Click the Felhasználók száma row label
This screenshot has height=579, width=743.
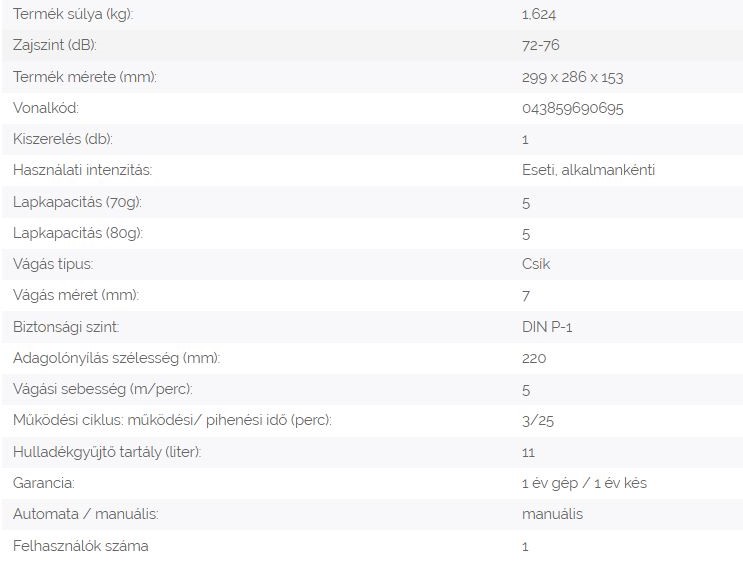pos(81,546)
